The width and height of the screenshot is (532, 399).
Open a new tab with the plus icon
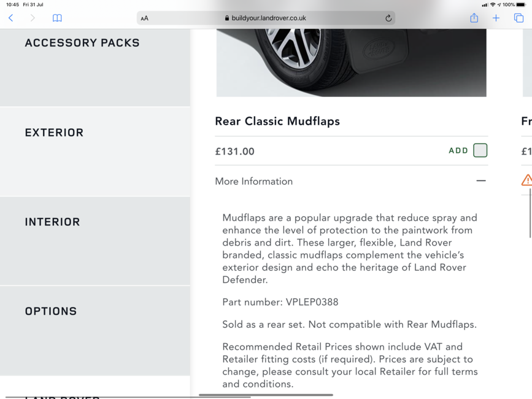pos(496,18)
